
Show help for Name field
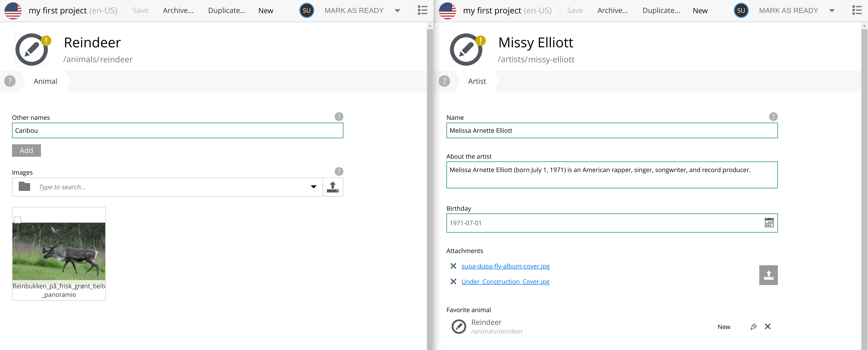pos(773,117)
